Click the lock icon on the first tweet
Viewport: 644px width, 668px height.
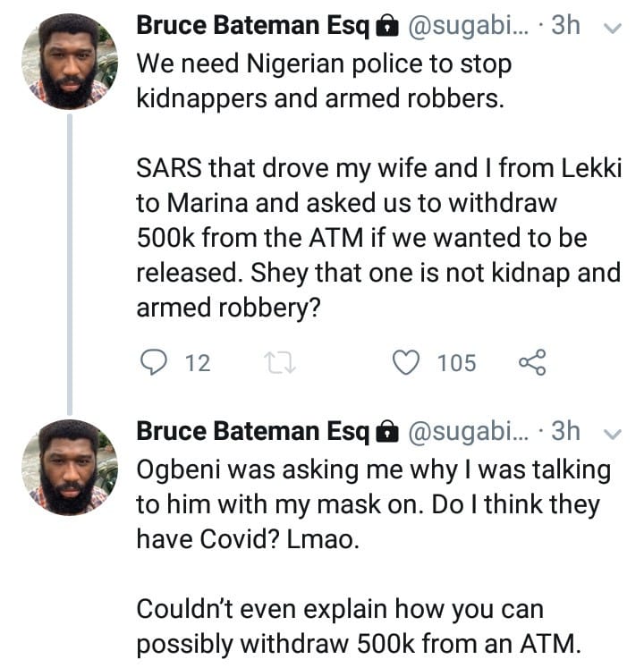point(386,28)
